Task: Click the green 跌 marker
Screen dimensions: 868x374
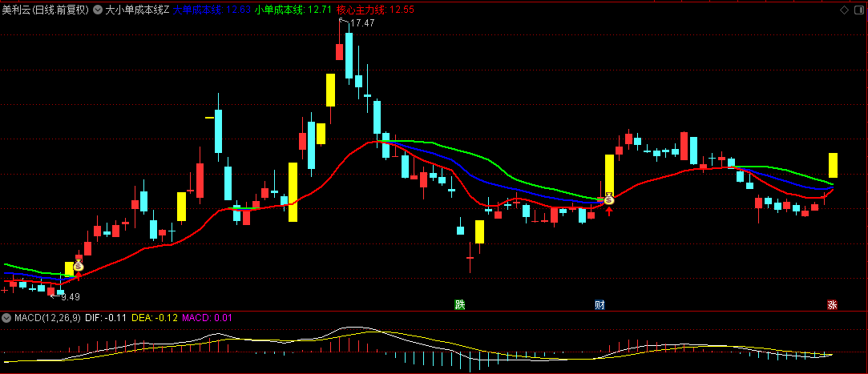Action: point(459,304)
